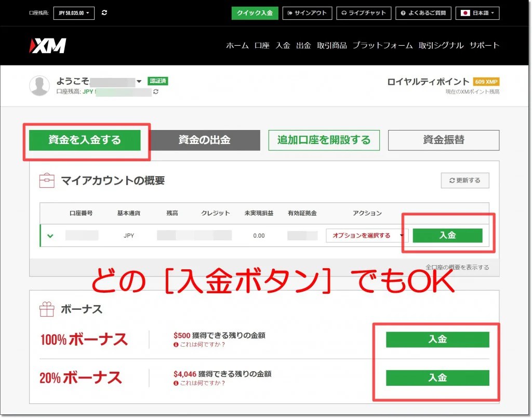Click $4,046 獲得できる残りの金額 text
Screen dimensions: 532x418
click(x=222, y=374)
